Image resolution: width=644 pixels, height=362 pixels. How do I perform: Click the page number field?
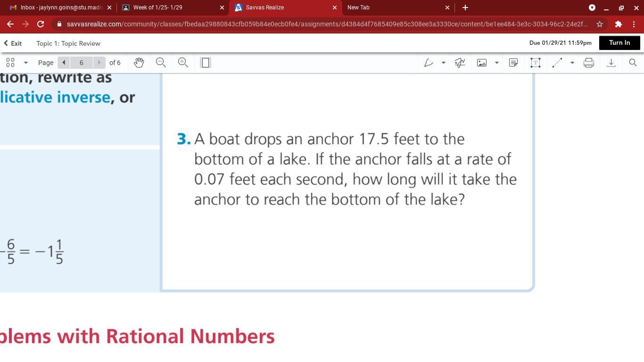tap(82, 63)
